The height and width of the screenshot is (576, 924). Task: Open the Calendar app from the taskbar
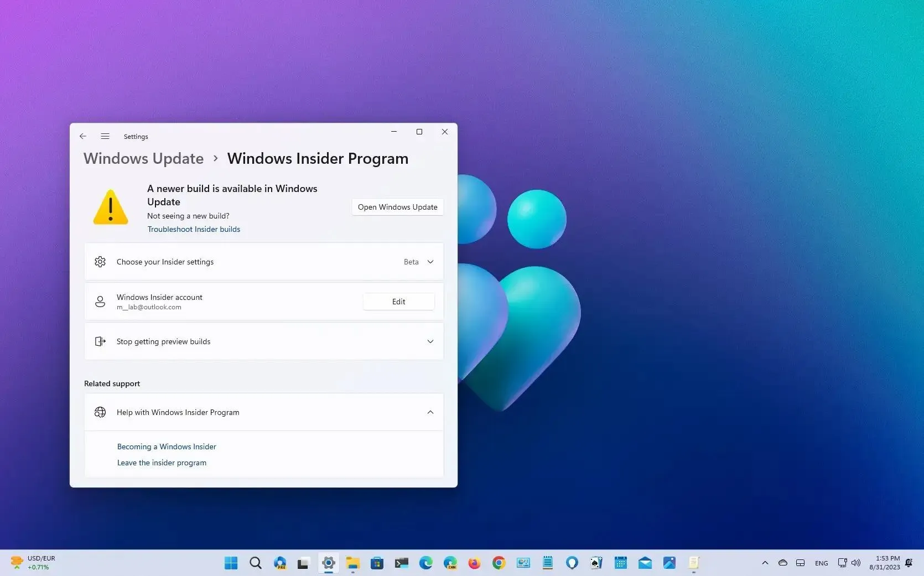621,563
